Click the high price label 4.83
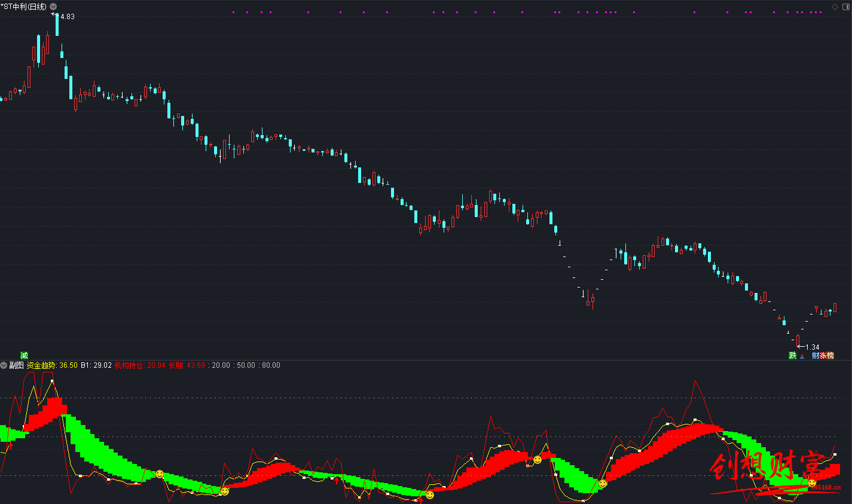 pos(68,17)
